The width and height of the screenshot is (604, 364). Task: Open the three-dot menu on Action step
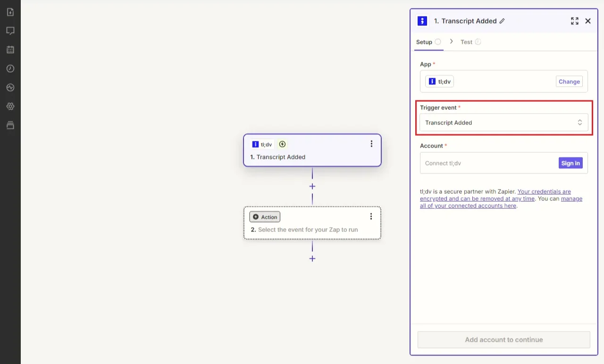[x=371, y=216]
